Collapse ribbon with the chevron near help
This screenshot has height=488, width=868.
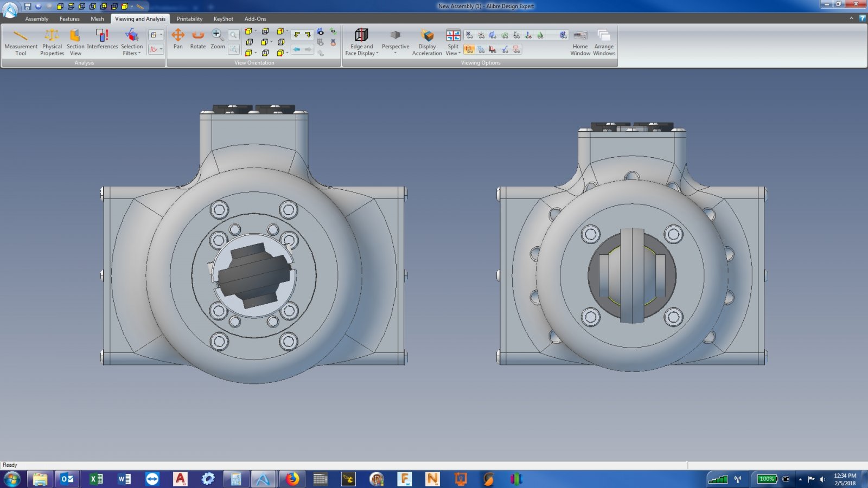[851, 18]
